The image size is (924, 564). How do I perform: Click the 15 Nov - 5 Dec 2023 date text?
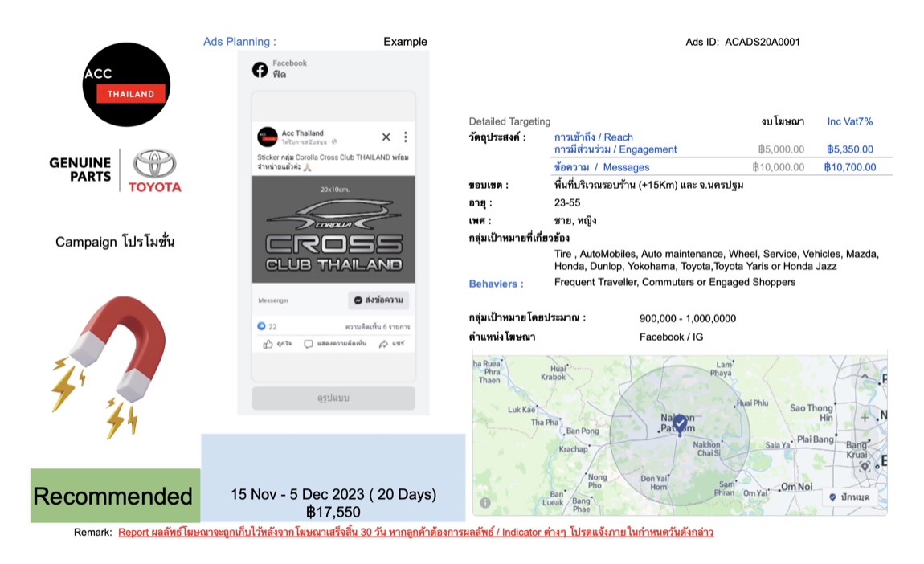pyautogui.click(x=333, y=494)
